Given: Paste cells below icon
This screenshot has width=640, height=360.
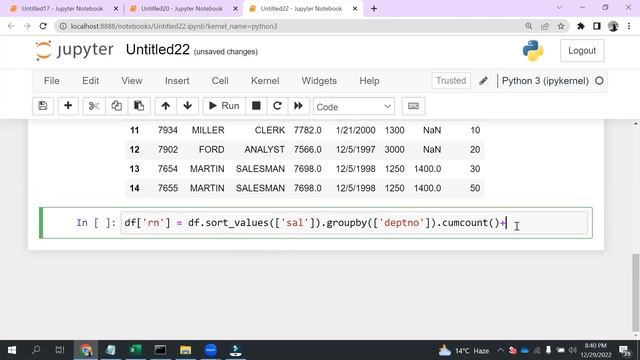Looking at the screenshot, I should pos(139,106).
